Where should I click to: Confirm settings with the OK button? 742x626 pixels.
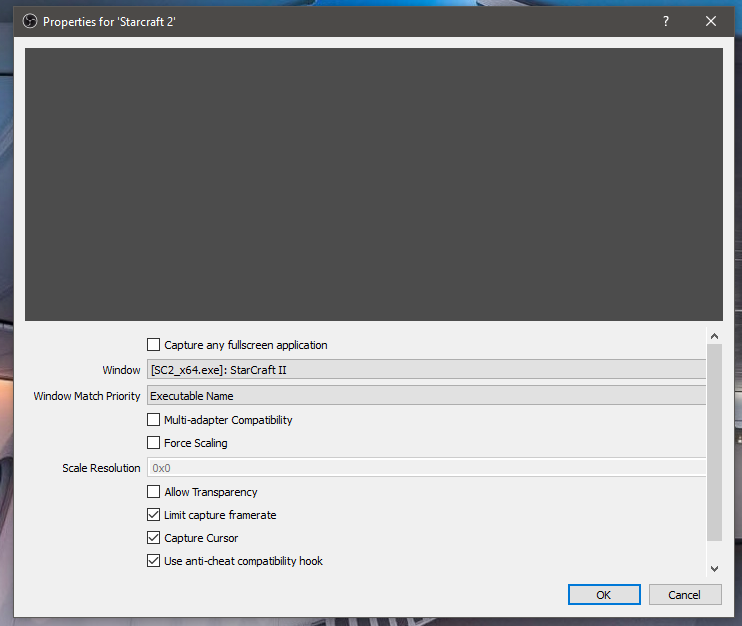click(604, 594)
